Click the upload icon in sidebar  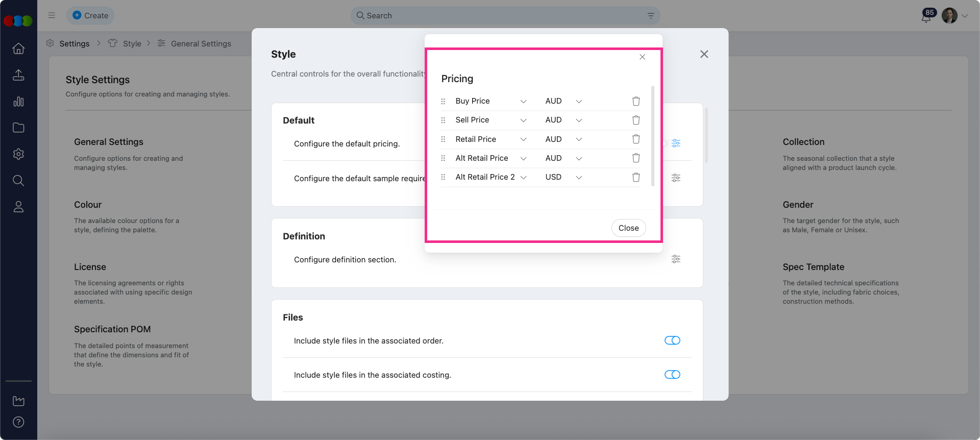[18, 75]
